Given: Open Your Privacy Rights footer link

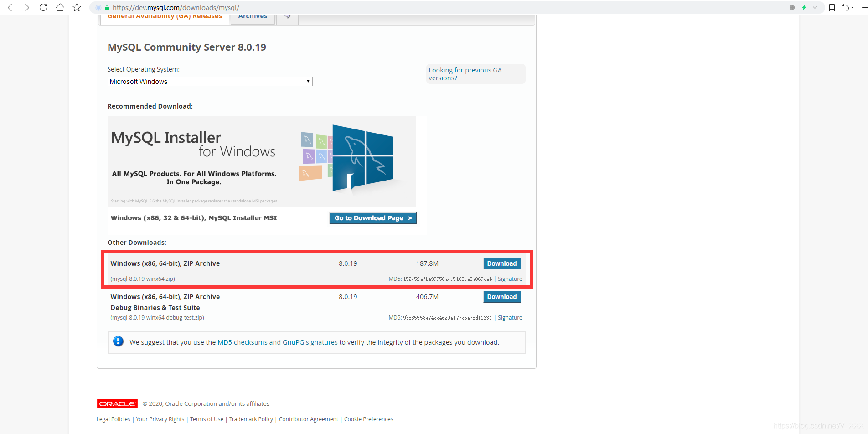Looking at the screenshot, I should pos(160,419).
